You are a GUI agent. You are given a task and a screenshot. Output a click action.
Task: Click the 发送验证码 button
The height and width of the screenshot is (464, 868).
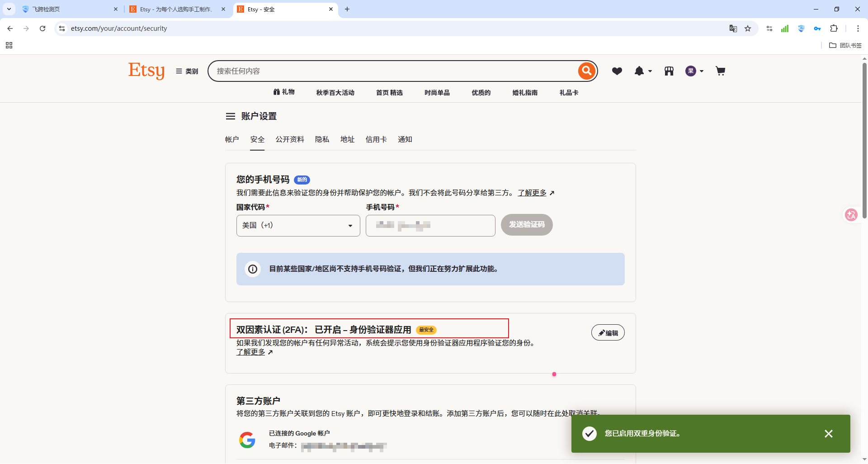[x=527, y=225]
